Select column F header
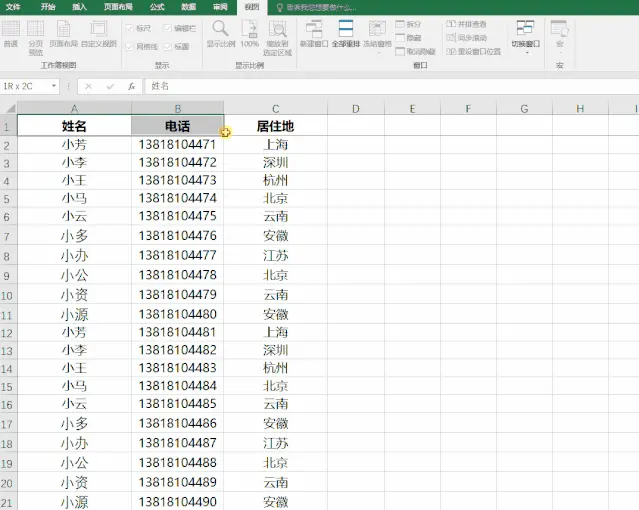Image resolution: width=639 pixels, height=510 pixels. click(x=468, y=108)
